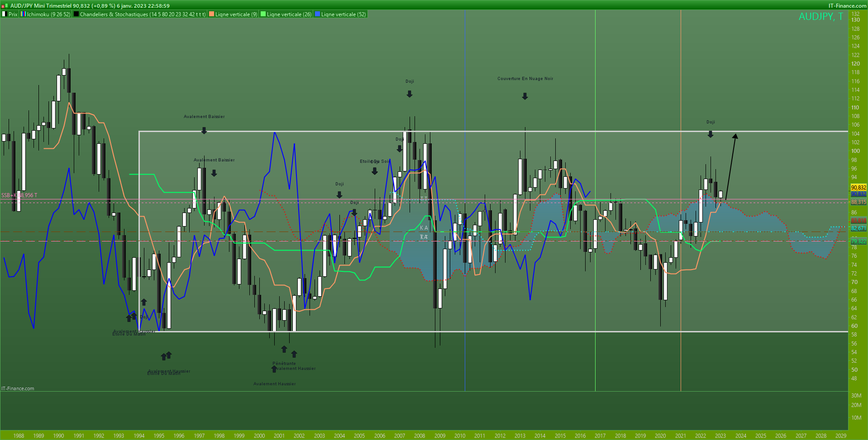Select the Ligne verticale (52) legend label

pyautogui.click(x=343, y=14)
